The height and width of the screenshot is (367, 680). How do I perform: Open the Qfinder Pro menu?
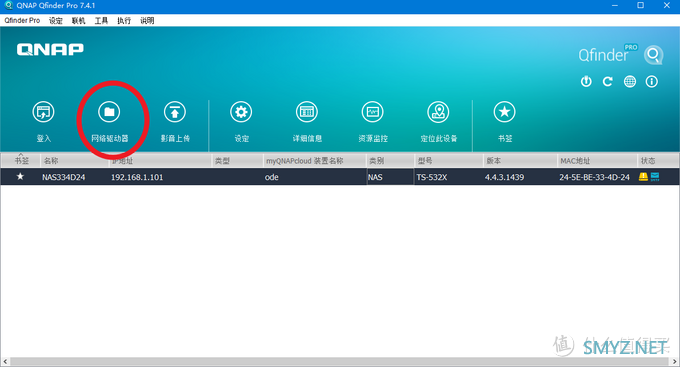(x=22, y=20)
